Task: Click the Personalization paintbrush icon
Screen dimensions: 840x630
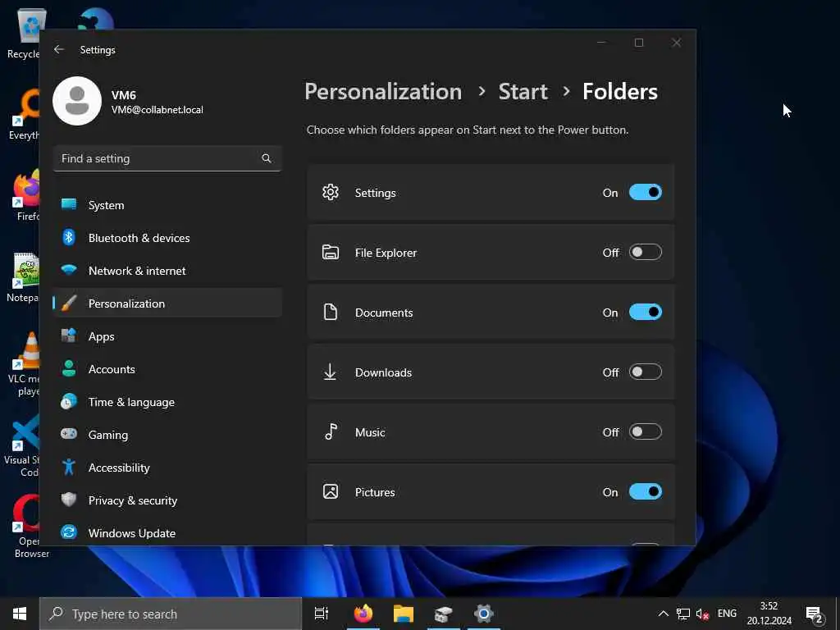Action: pos(69,304)
